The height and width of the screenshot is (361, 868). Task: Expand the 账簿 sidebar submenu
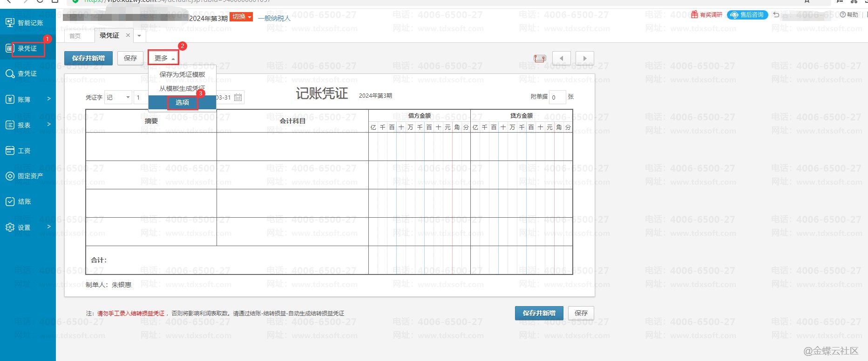coord(49,99)
